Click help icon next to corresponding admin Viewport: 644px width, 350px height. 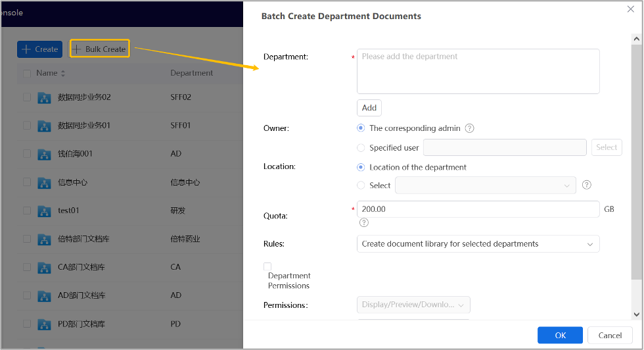click(469, 128)
